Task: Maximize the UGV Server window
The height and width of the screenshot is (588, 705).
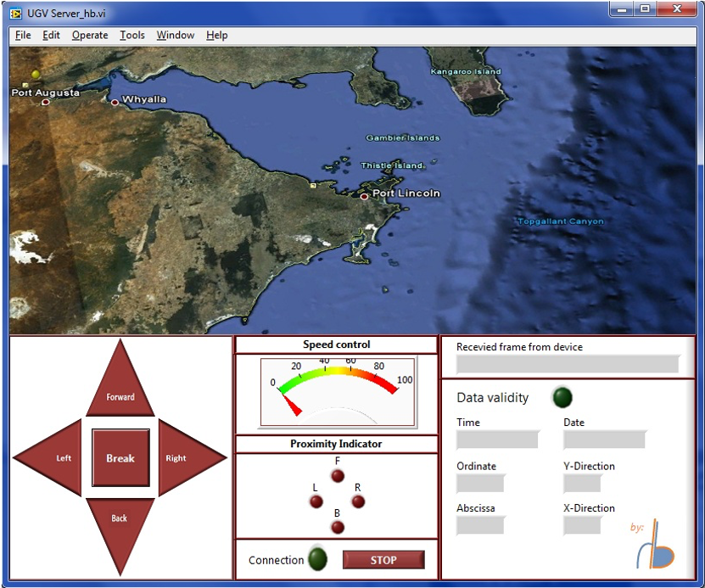Action: point(645,8)
